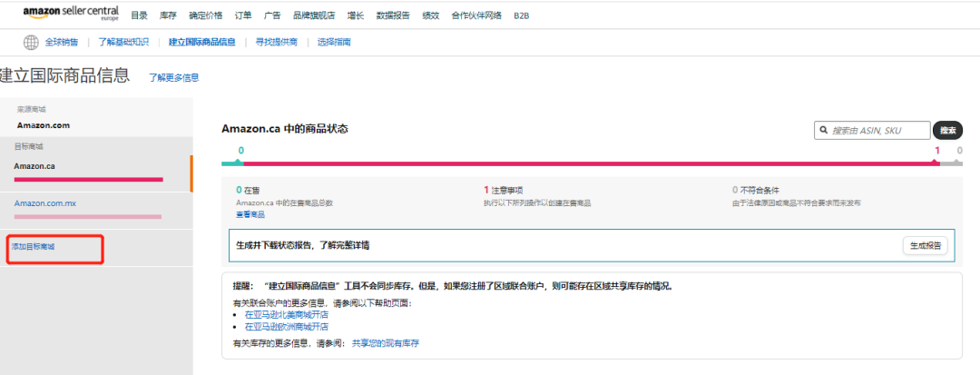
Task: Go to the 了解基础知识 tab
Action: (123, 43)
